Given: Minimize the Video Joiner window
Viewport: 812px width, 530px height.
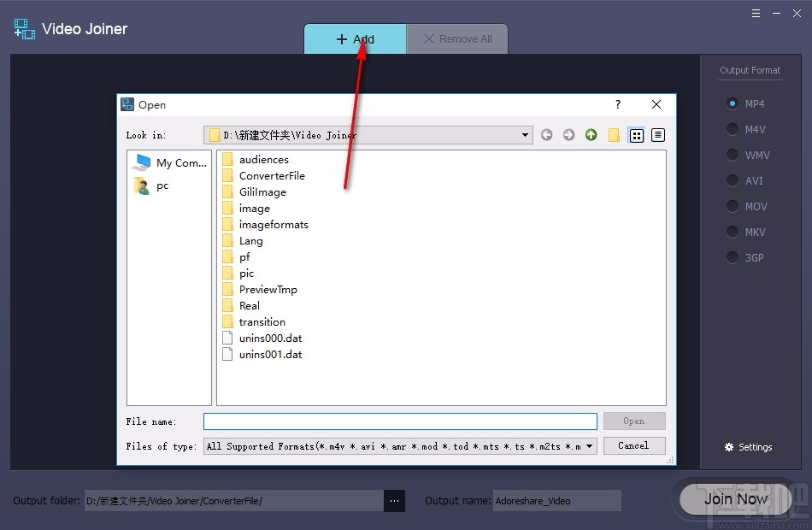Looking at the screenshot, I should 776,14.
